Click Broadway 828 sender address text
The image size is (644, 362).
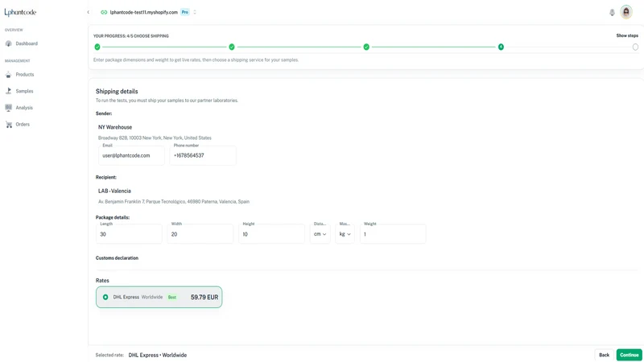(x=155, y=138)
